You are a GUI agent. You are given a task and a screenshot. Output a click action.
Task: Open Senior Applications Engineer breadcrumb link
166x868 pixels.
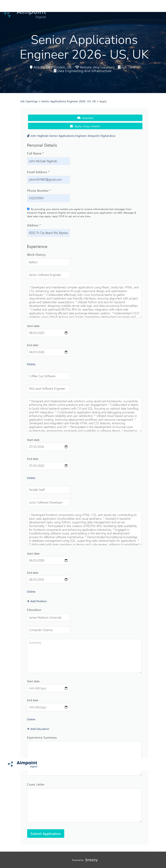tap(68, 101)
